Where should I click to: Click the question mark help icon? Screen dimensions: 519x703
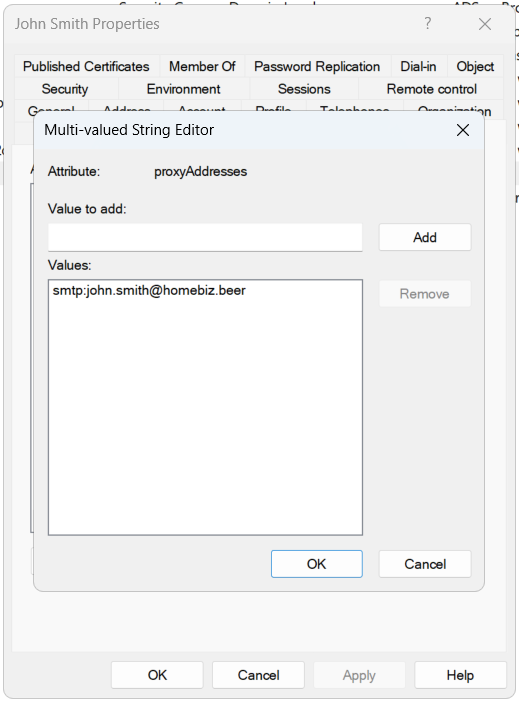tap(428, 23)
